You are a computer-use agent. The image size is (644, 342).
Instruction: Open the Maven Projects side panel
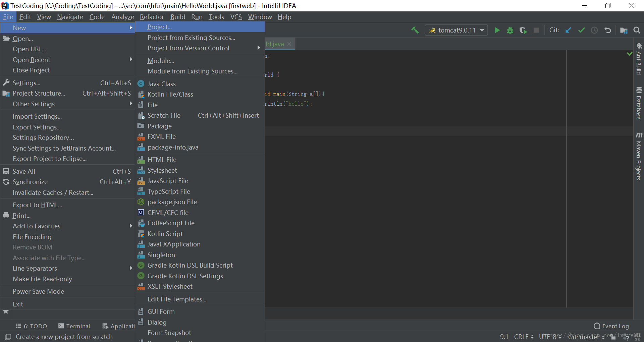pos(639,156)
